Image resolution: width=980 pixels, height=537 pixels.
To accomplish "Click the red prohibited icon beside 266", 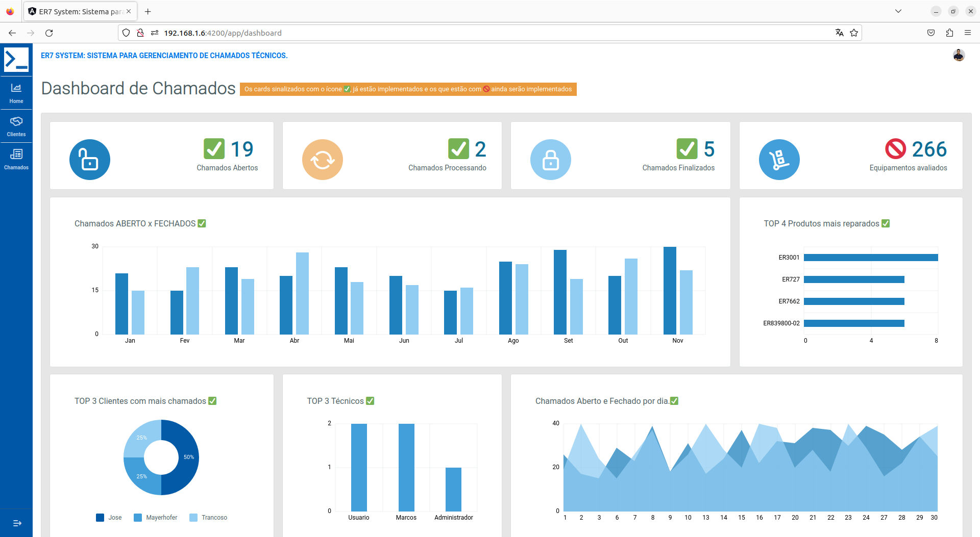I will click(896, 149).
